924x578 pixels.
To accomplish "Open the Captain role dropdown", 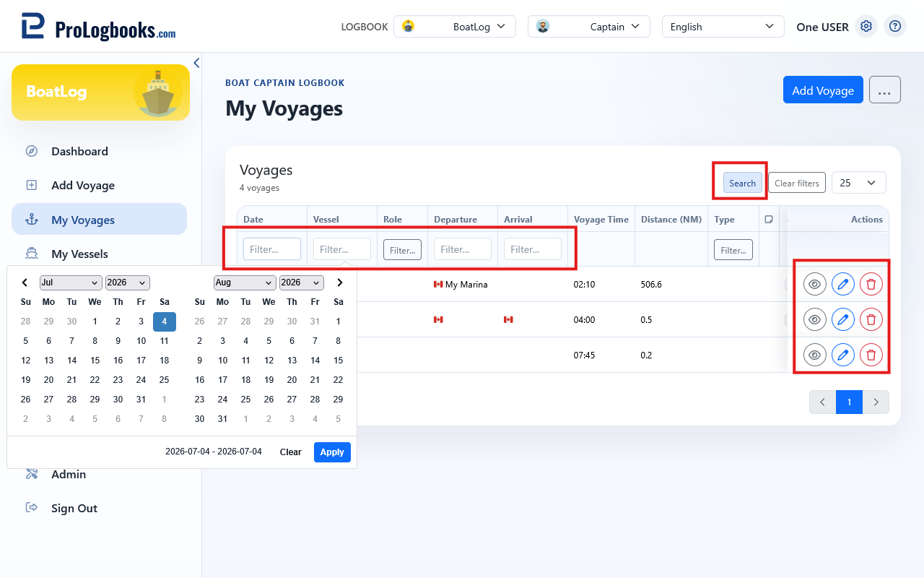I will [589, 27].
